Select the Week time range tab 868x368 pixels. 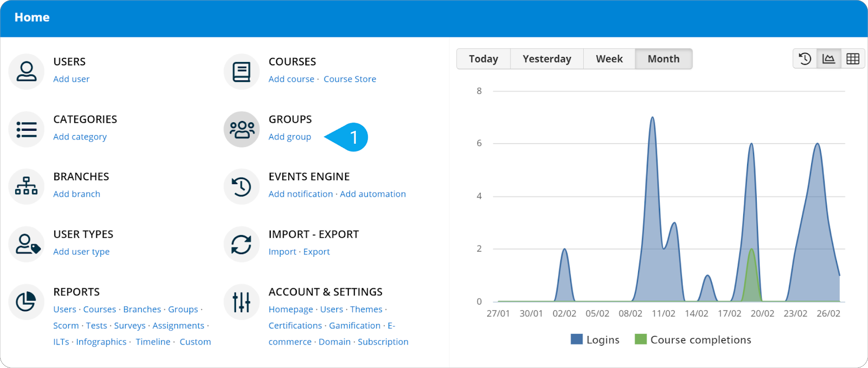pyautogui.click(x=609, y=59)
